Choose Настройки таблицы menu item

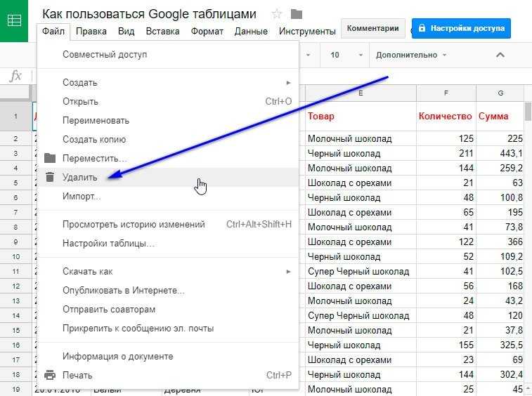[x=168, y=244]
